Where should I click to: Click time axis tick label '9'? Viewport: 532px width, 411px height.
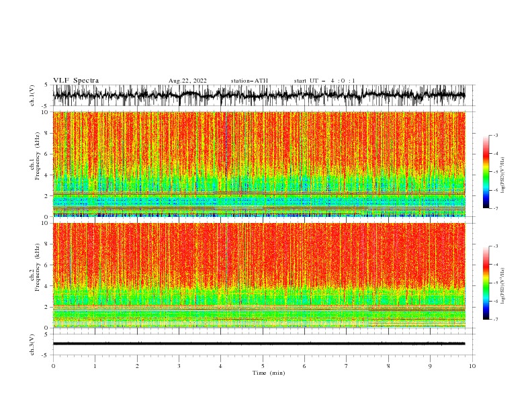click(430, 366)
